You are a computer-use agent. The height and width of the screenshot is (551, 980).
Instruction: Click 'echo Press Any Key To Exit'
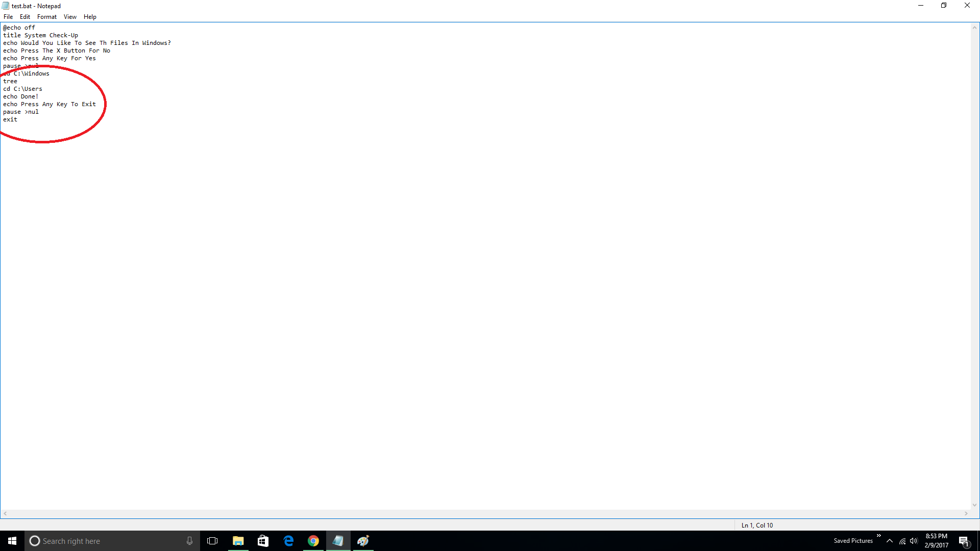pos(50,104)
